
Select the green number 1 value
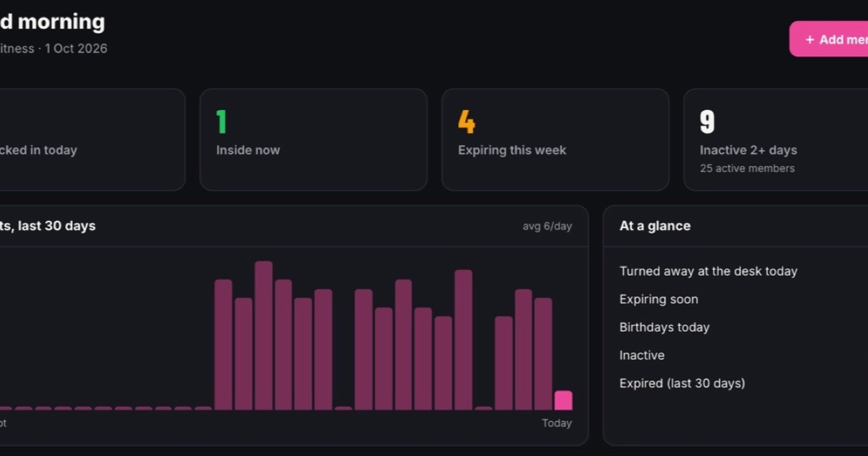click(221, 122)
